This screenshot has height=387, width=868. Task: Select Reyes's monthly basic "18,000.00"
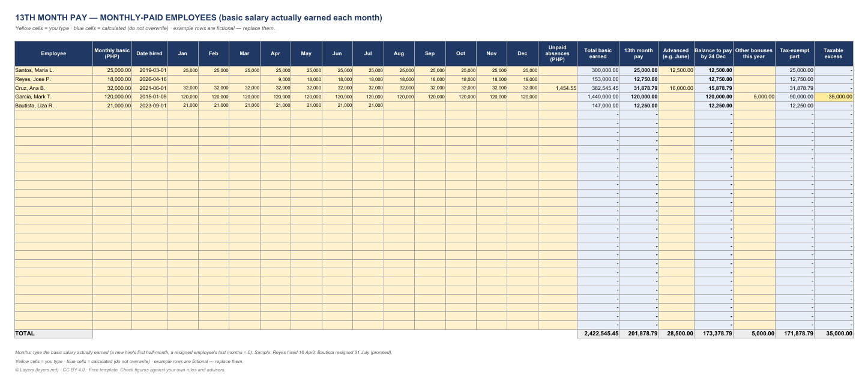coord(112,79)
